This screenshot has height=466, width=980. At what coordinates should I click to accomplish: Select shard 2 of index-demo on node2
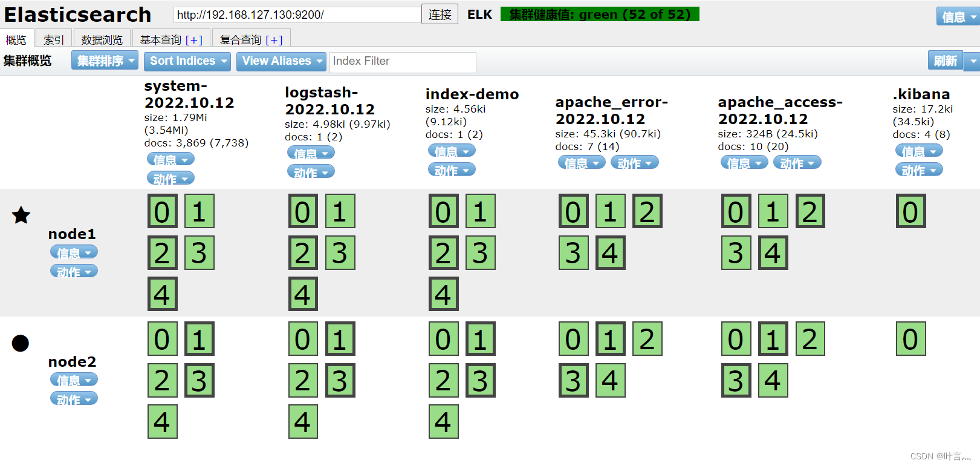pyautogui.click(x=444, y=380)
